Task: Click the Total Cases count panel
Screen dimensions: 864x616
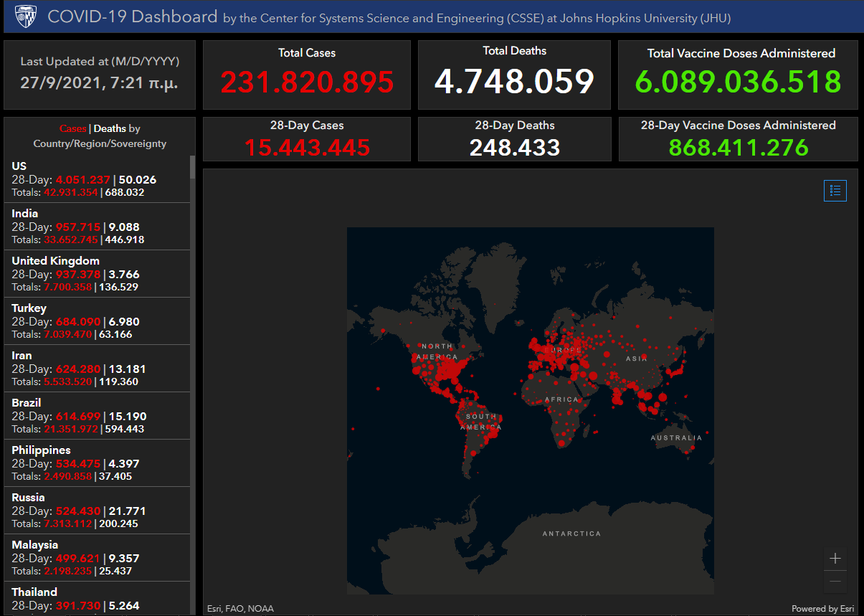Action: (307, 75)
